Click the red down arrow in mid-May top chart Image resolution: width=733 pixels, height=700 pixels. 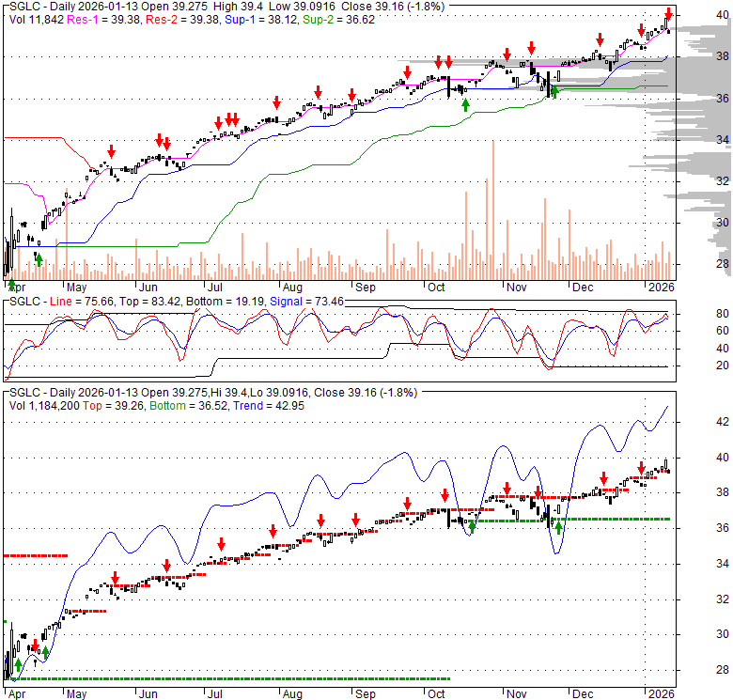click(111, 151)
